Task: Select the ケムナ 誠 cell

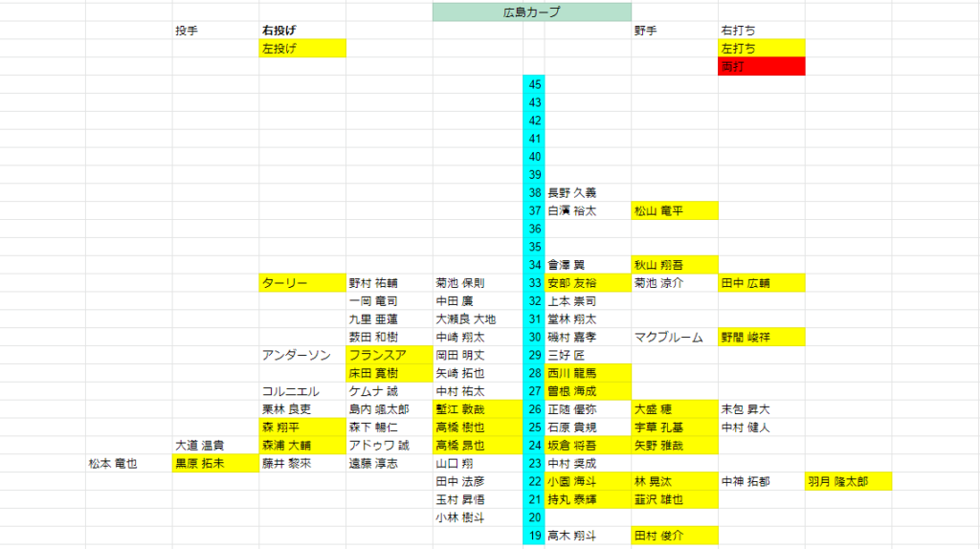Action: click(x=390, y=391)
